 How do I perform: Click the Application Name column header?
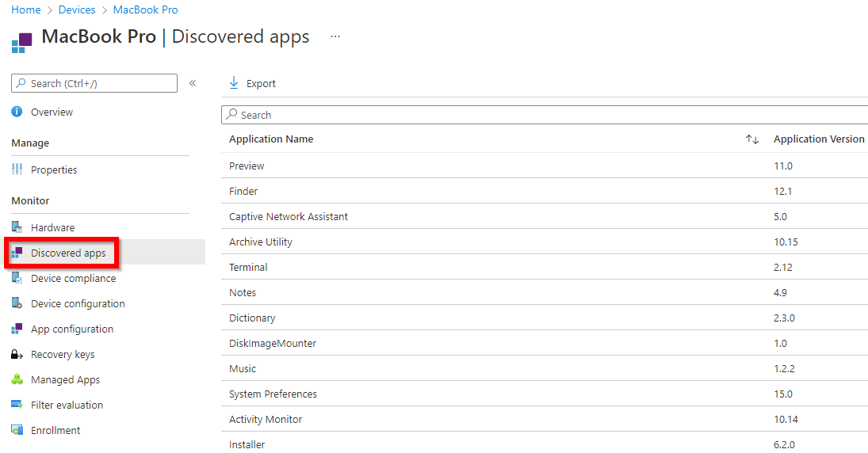tap(271, 139)
